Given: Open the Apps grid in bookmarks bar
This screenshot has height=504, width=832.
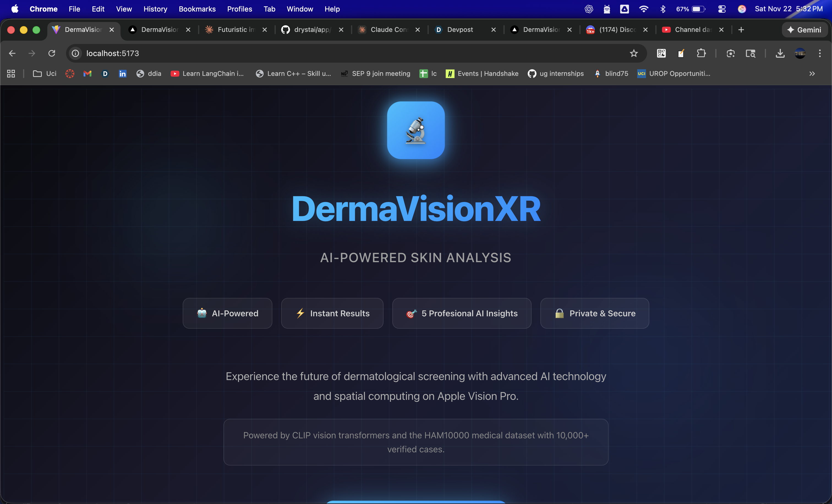Looking at the screenshot, I should tap(11, 74).
